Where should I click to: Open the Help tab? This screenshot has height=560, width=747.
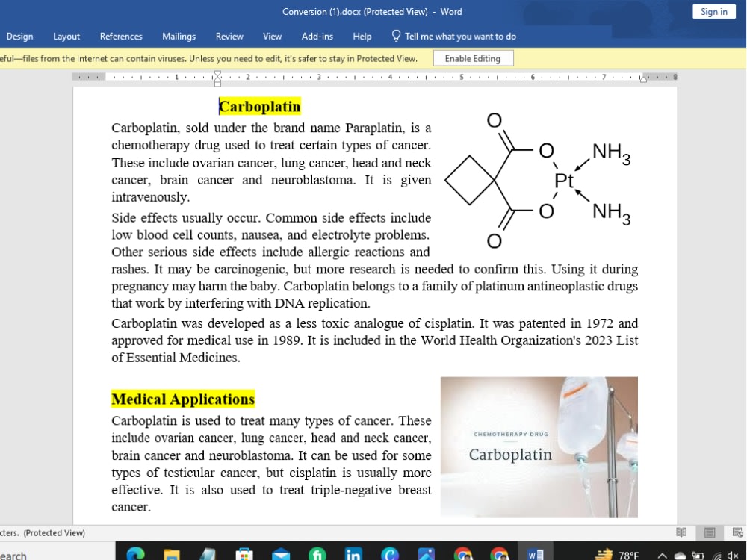362,36
